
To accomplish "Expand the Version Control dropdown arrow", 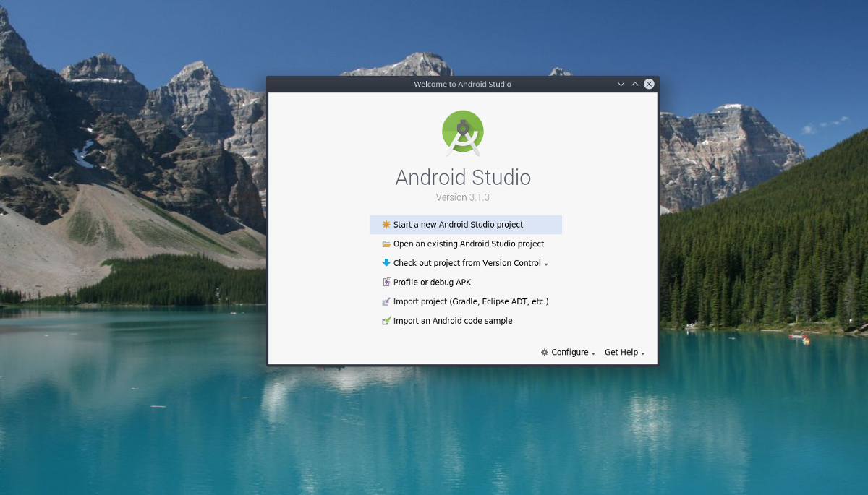I will pyautogui.click(x=546, y=264).
